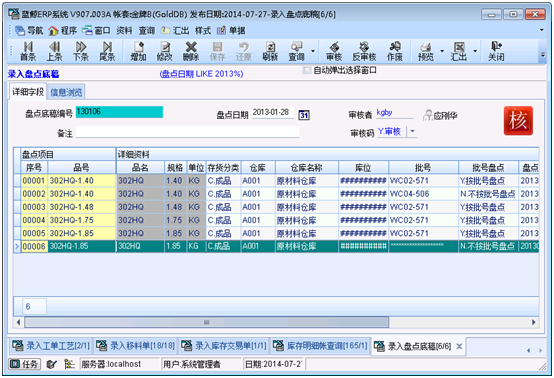
Task: Click the 录入盘点底稿 title link
Action: point(33,74)
